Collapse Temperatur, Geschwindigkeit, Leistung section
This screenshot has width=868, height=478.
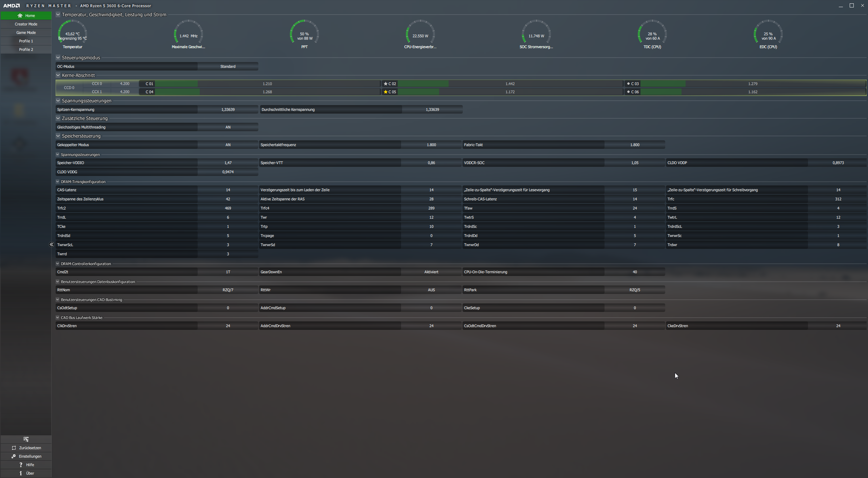[x=58, y=15]
